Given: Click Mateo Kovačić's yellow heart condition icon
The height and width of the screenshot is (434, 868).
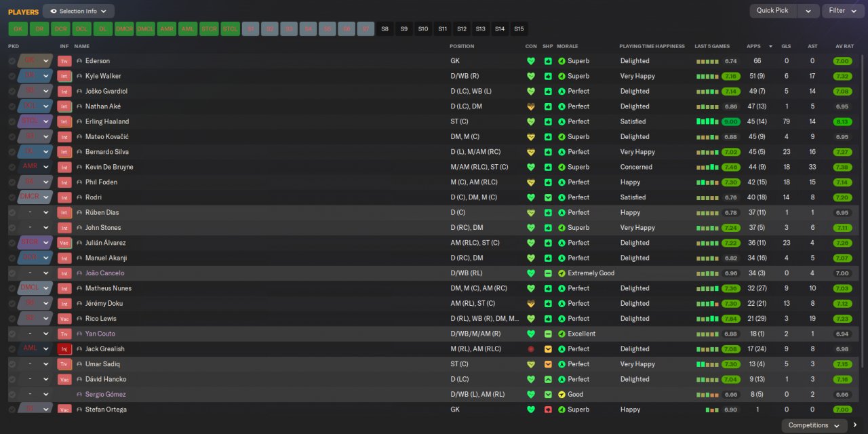Looking at the screenshot, I should pos(531,137).
